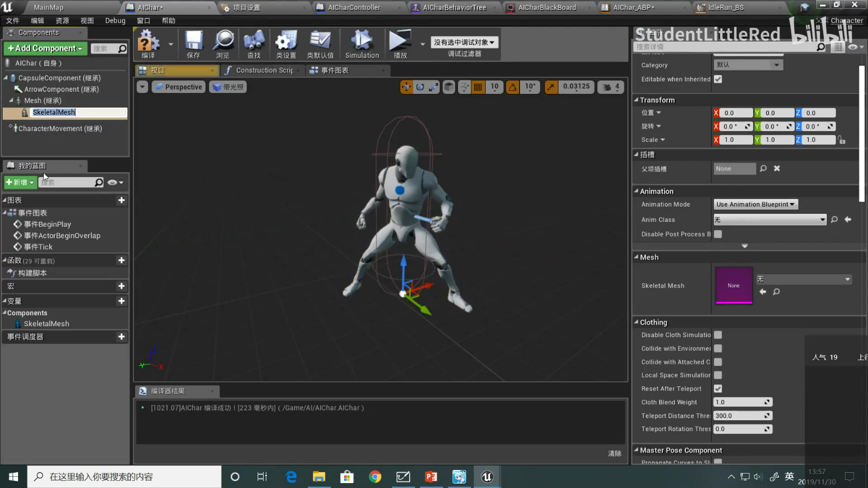Image resolution: width=868 pixels, height=488 pixels.
Task: Switch viewport to scale gizmo mode
Action: 433,87
